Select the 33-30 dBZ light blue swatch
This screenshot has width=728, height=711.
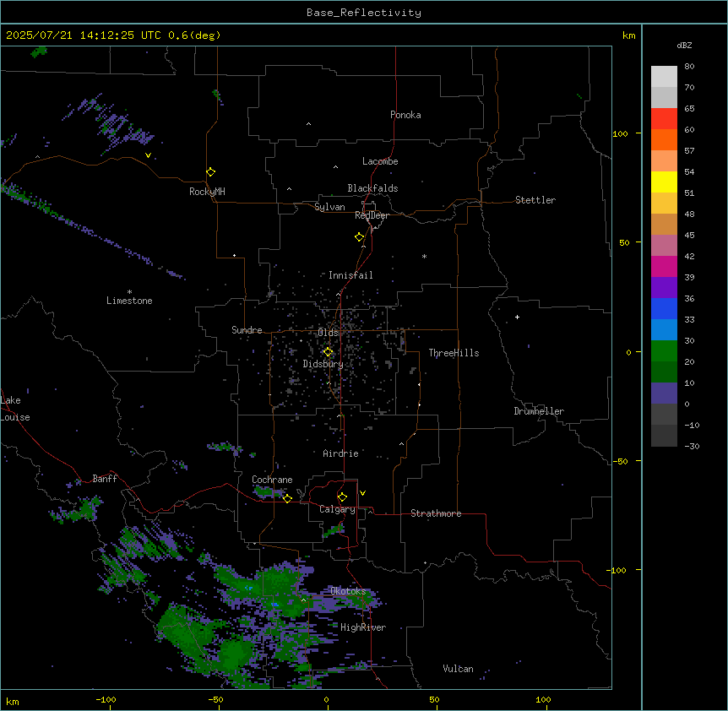664,330
